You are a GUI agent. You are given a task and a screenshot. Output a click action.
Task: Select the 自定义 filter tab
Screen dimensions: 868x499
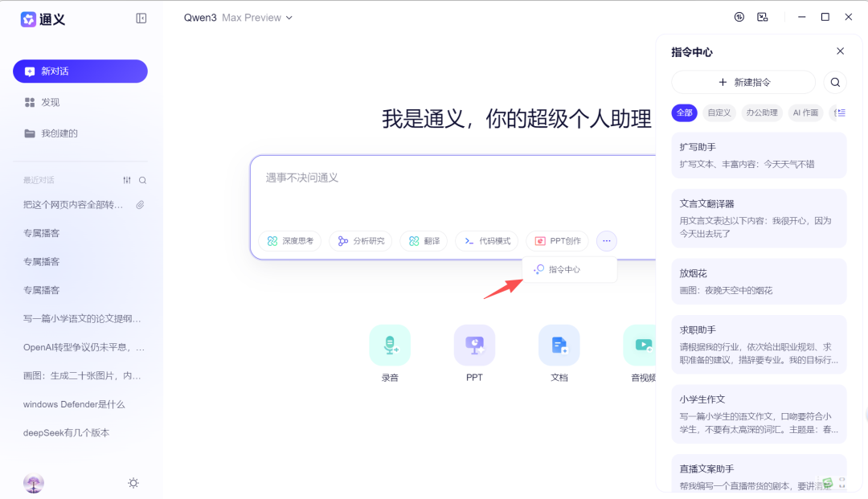[x=719, y=112]
